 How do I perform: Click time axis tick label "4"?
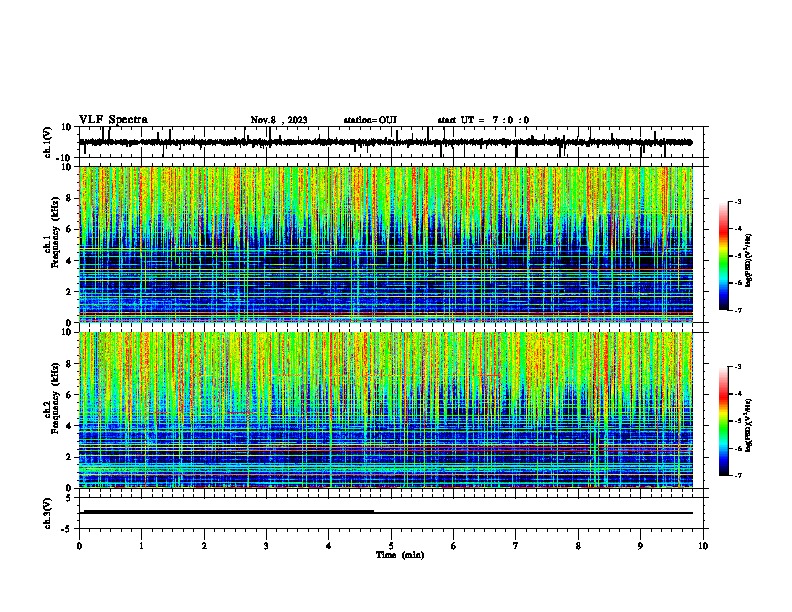point(329,546)
